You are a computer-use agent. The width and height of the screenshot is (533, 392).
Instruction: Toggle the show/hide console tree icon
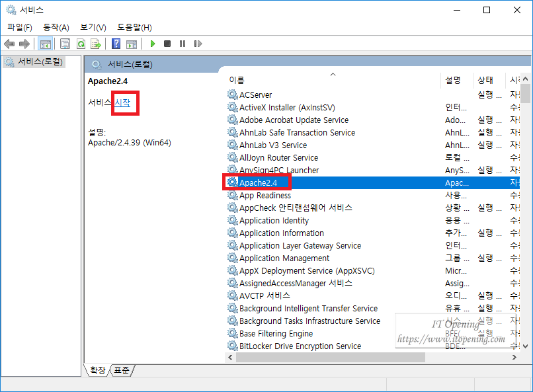tap(46, 44)
